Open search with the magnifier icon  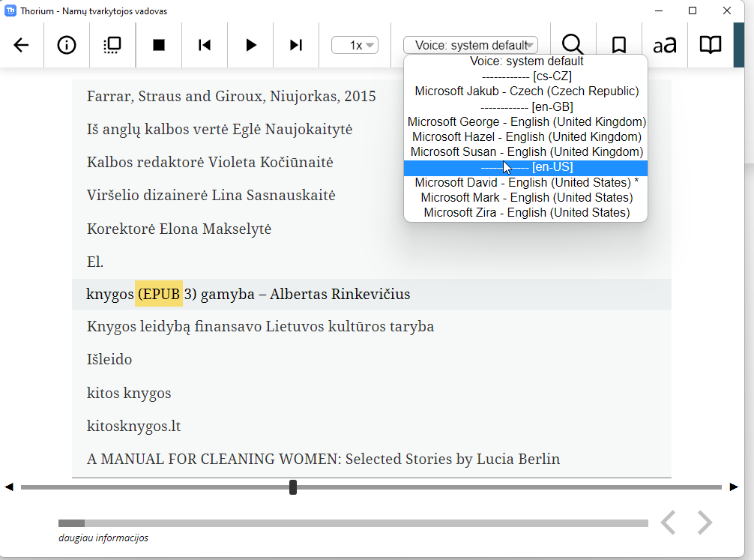tap(572, 44)
